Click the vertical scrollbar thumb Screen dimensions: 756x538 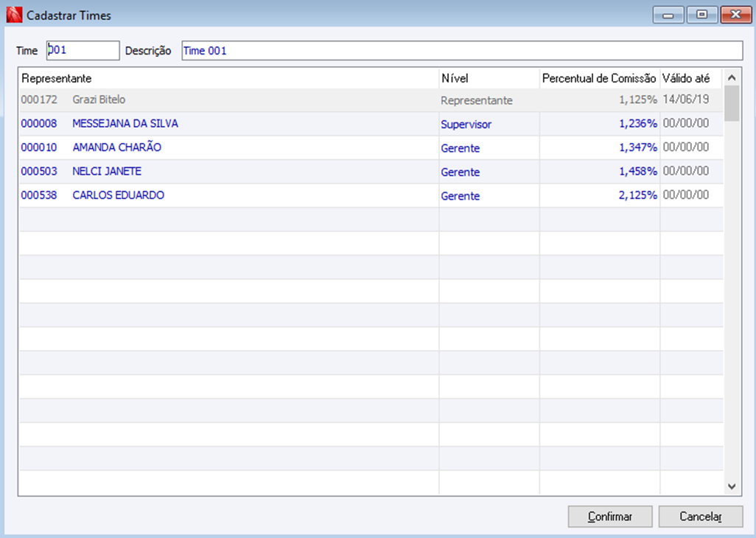pyautogui.click(x=732, y=104)
